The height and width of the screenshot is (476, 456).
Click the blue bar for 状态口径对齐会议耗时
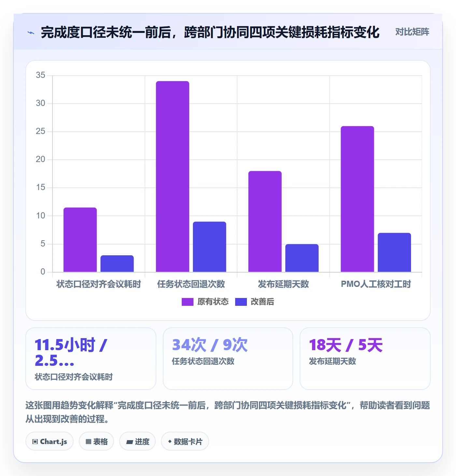(x=117, y=263)
